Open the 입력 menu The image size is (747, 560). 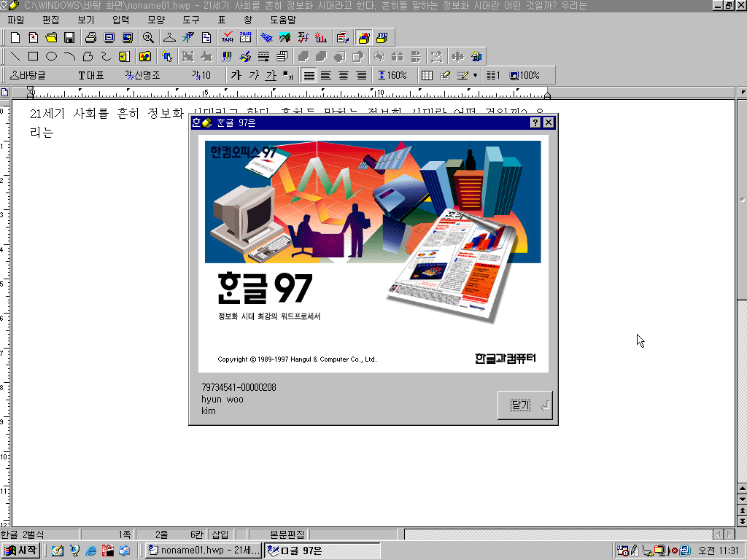pos(121,20)
